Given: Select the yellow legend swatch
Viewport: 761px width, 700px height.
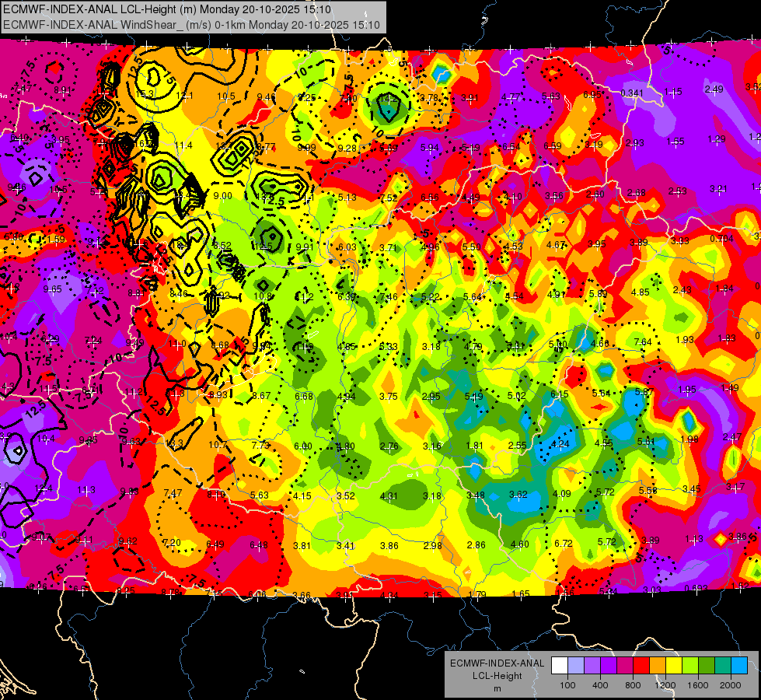Looking at the screenshot, I should coord(674,666).
